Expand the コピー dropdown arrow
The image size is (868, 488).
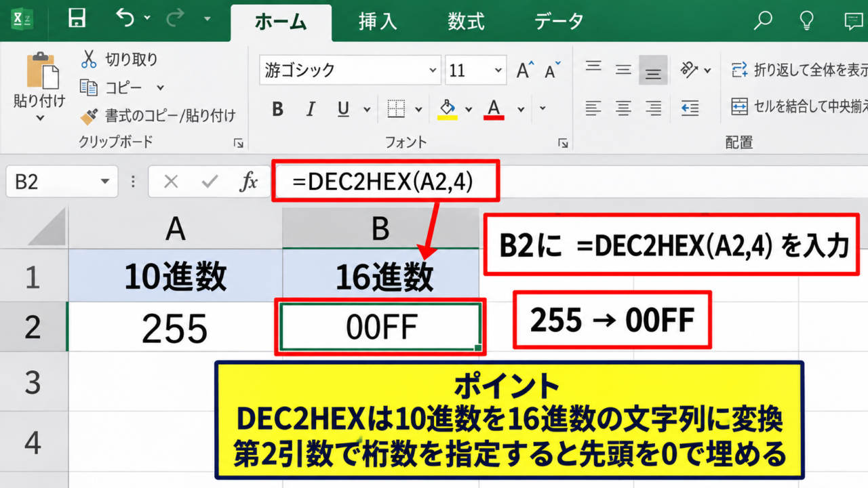pyautogui.click(x=160, y=87)
